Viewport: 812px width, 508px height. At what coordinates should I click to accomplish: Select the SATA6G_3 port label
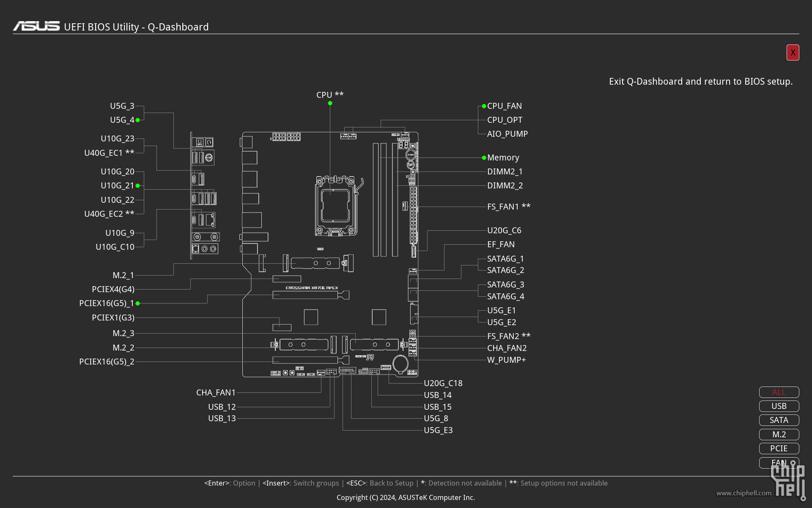(505, 284)
